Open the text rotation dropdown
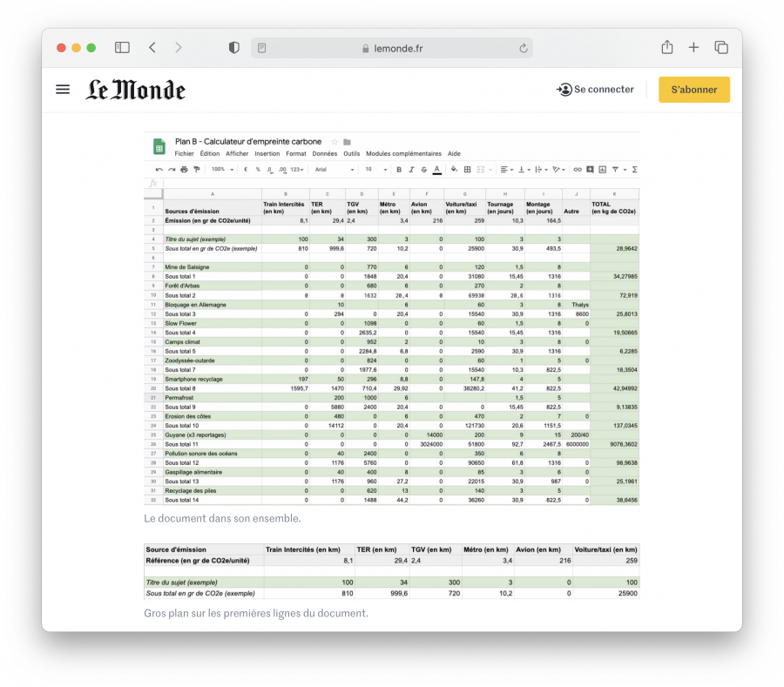The width and height of the screenshot is (784, 687). coord(558,170)
